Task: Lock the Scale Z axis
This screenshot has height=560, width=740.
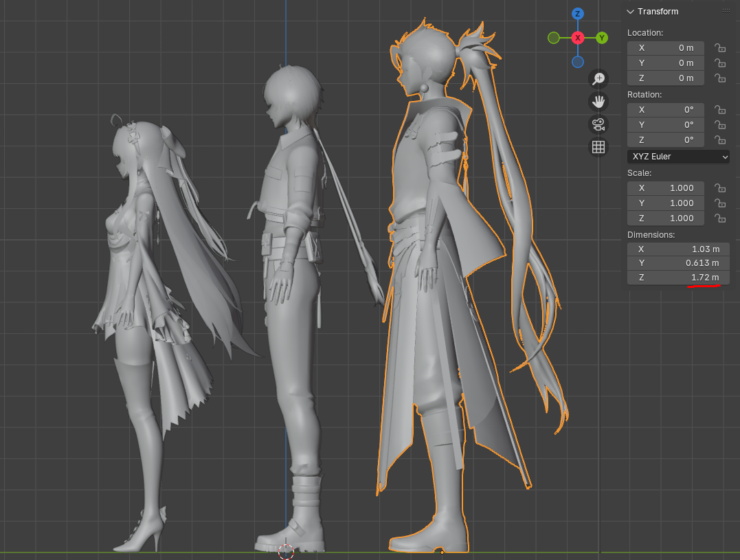Action: coord(719,219)
